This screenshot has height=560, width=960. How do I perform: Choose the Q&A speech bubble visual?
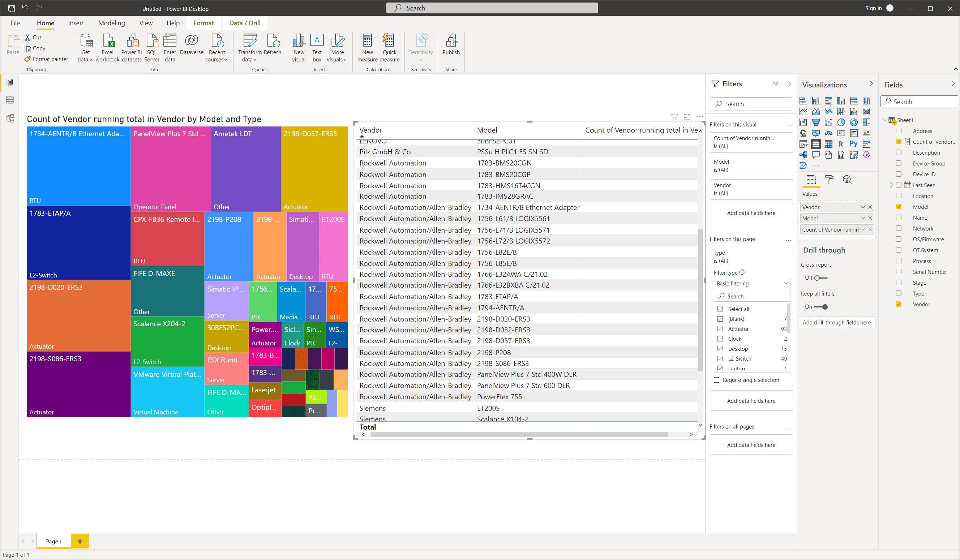[x=816, y=155]
